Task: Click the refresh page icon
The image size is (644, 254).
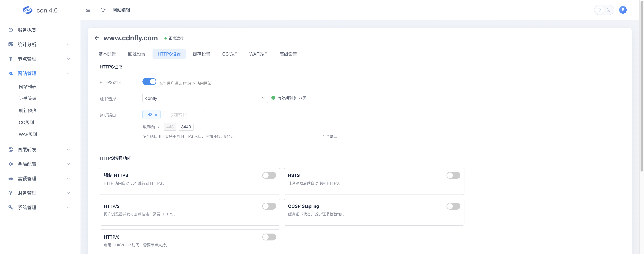Action: (x=103, y=10)
